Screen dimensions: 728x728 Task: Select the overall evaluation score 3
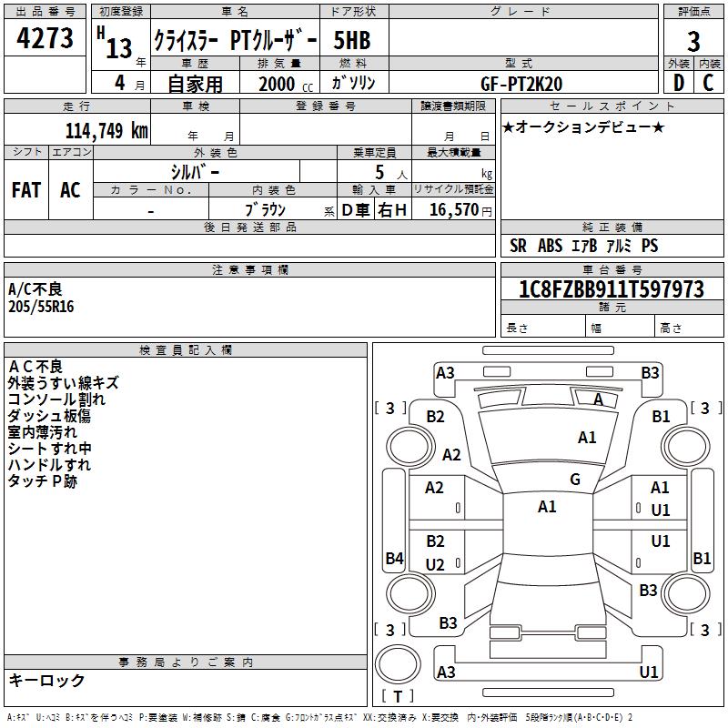pos(693,40)
